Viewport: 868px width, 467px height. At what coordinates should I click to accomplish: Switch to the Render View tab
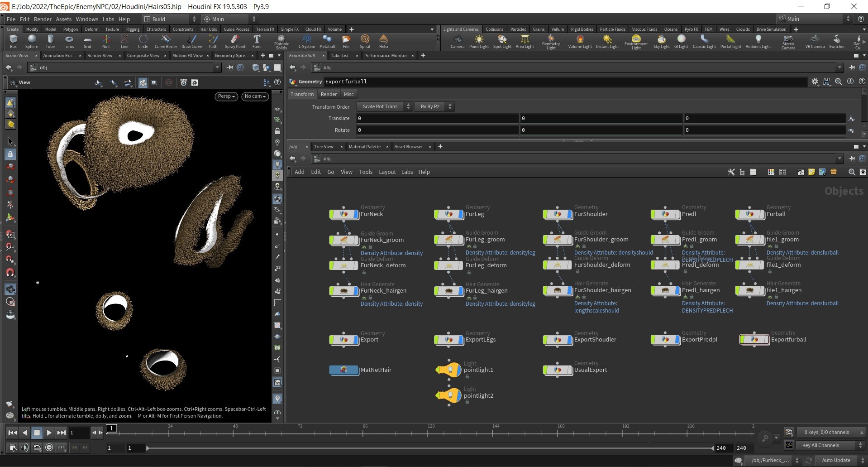pos(100,55)
